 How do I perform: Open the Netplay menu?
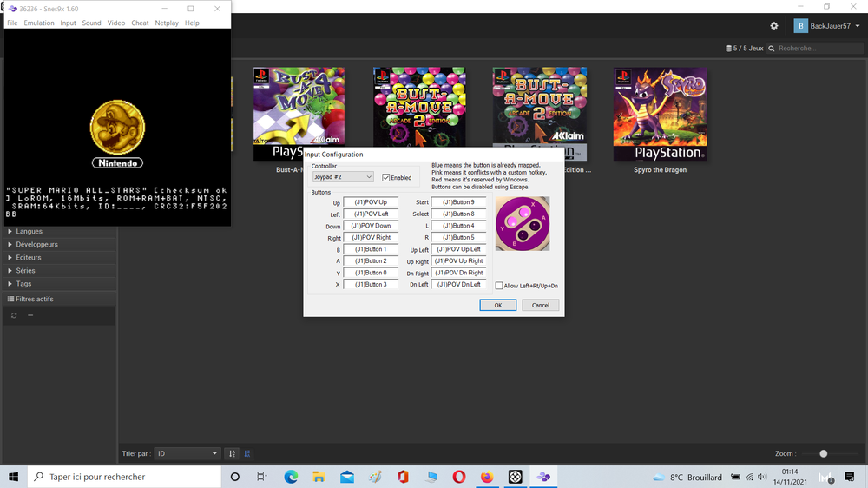tap(167, 23)
